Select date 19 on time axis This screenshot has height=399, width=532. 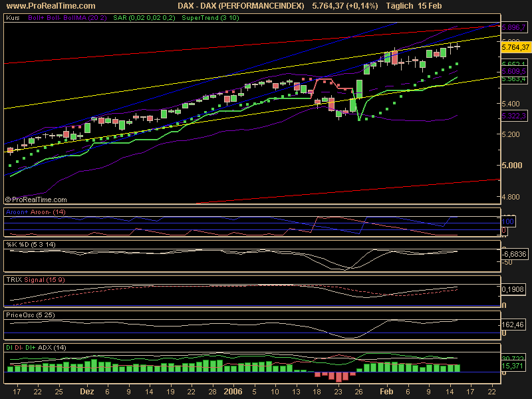(x=170, y=392)
